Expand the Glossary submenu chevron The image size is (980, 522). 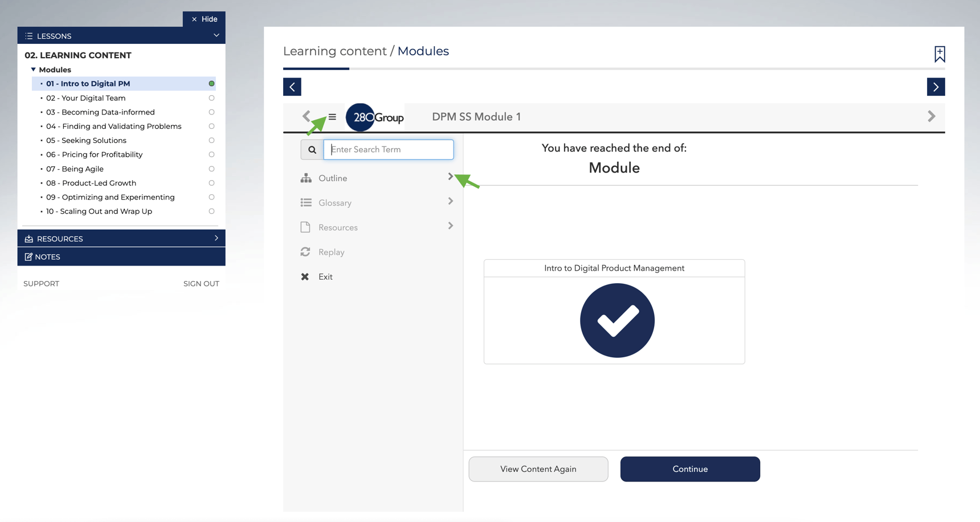coord(451,201)
